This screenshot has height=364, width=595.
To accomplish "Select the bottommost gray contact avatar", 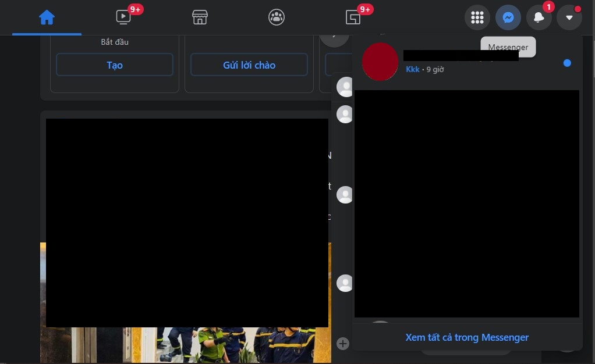I will pyautogui.click(x=345, y=283).
